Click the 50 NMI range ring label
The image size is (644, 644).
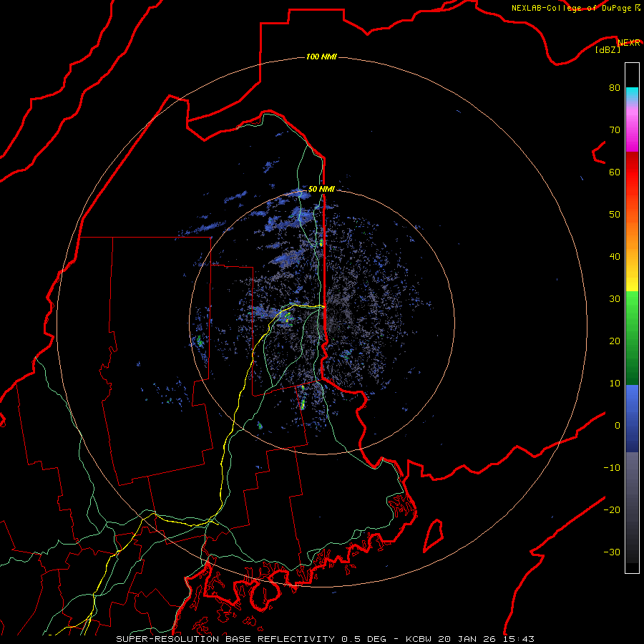tap(321, 189)
